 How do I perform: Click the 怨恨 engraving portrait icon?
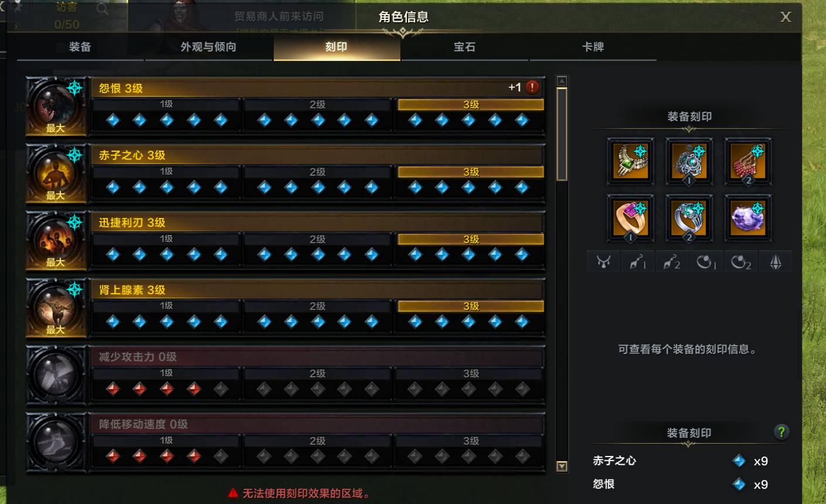point(56,107)
